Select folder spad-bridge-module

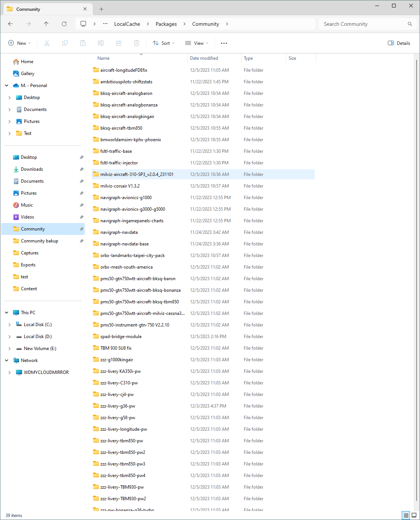tap(203, 337)
